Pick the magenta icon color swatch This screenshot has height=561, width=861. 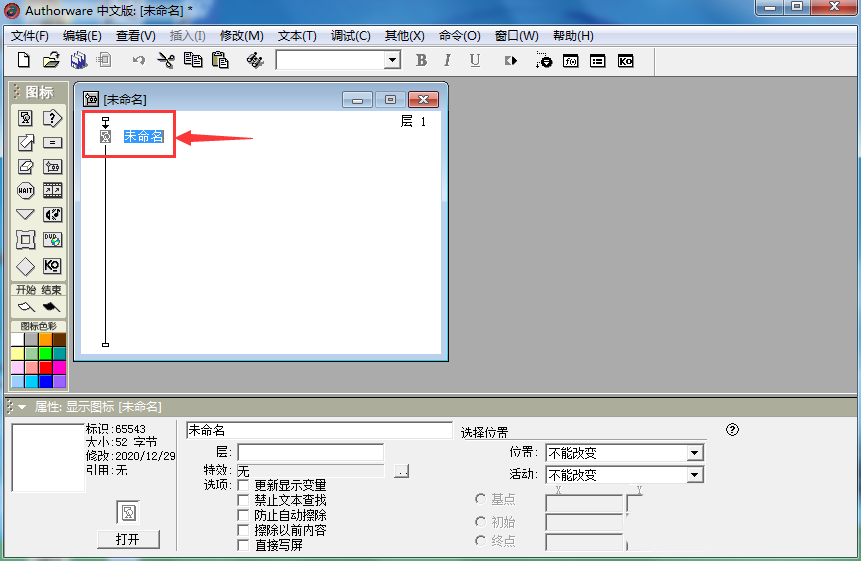(x=59, y=367)
